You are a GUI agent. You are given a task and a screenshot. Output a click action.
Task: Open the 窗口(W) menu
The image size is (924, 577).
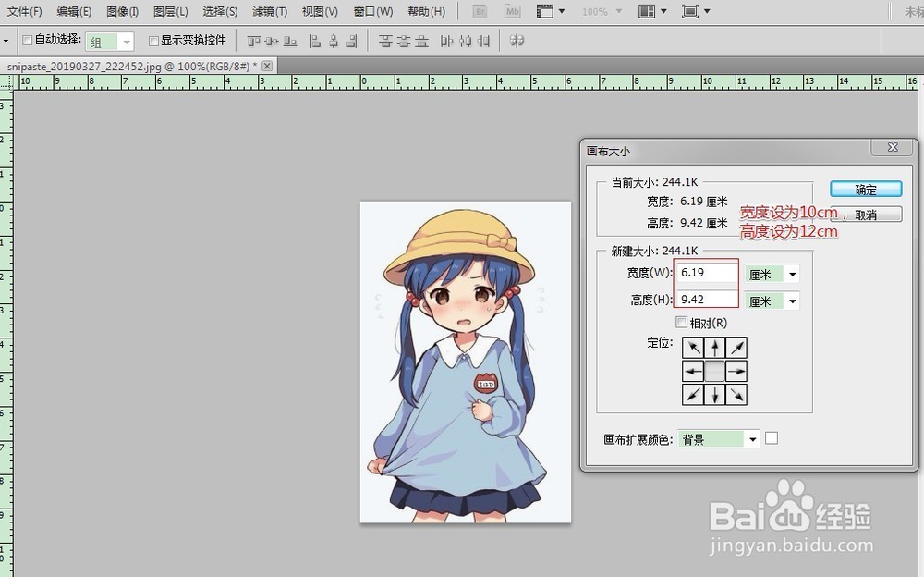coord(373,12)
